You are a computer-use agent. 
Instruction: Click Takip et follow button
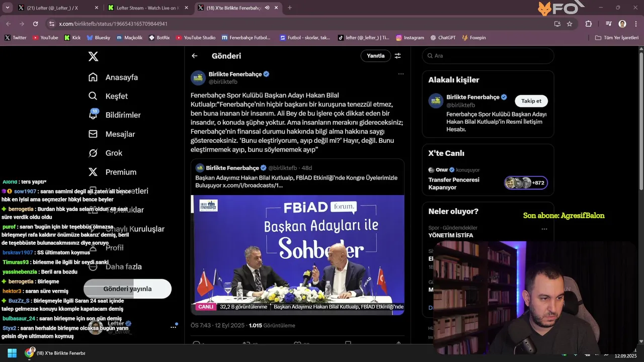pos(531,101)
